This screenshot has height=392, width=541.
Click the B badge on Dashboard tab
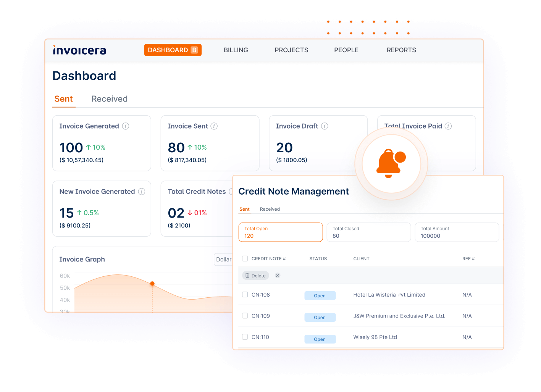[194, 50]
